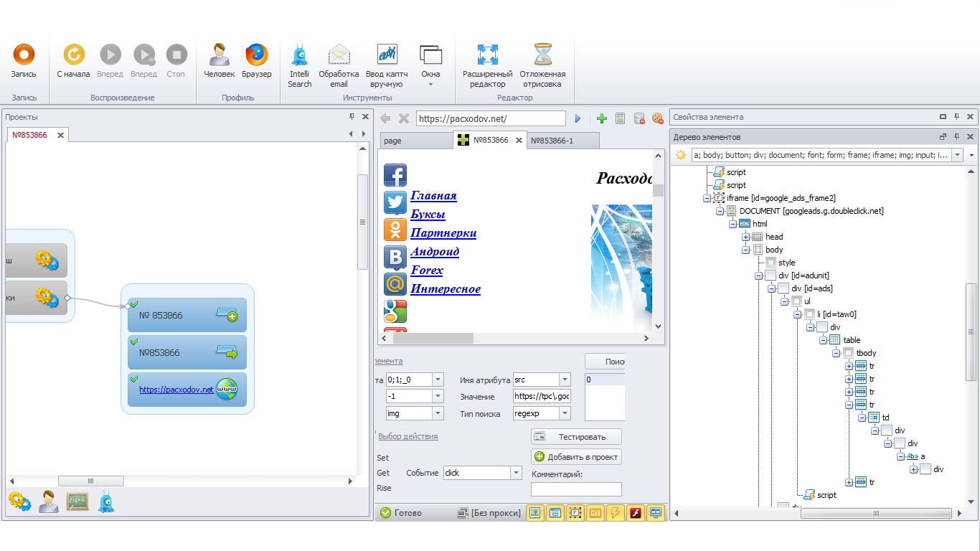Viewport: 980px width, 551px height.
Task: Click Добавить в проект button
Action: (576, 456)
